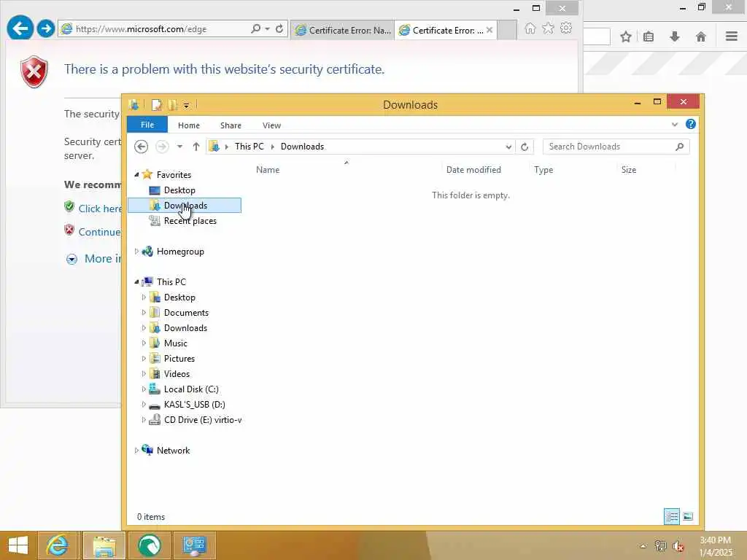Close the active Certificate Error tab

(x=489, y=30)
